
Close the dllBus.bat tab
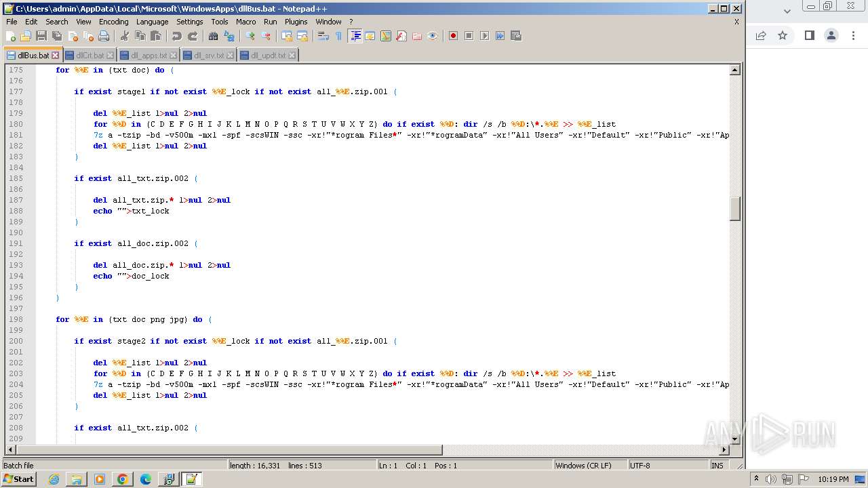point(56,56)
